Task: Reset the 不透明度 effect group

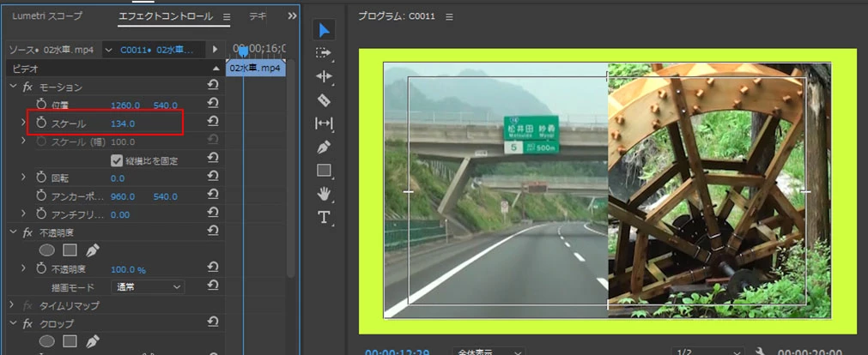Action: pos(213,232)
